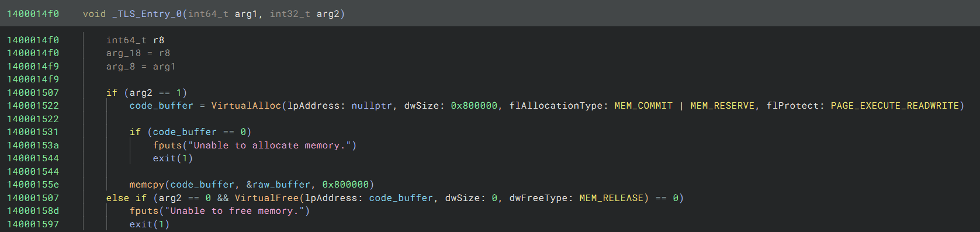
Task: Click address 14000158d in the gutter
Action: [33, 211]
